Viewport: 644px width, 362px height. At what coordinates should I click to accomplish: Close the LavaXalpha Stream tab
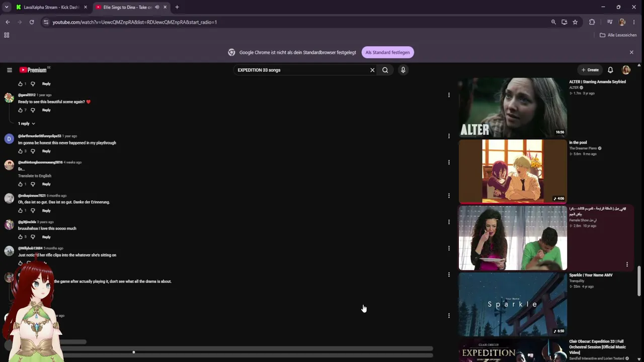[x=86, y=7]
